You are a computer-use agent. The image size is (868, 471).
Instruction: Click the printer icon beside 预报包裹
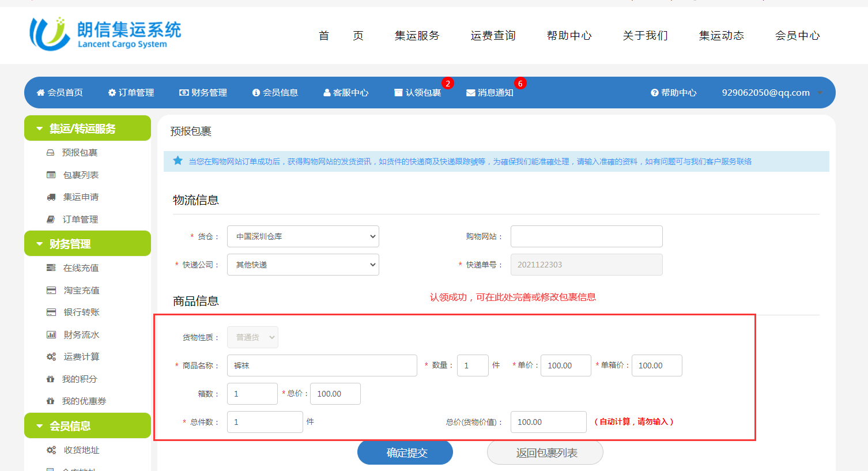[x=50, y=153]
